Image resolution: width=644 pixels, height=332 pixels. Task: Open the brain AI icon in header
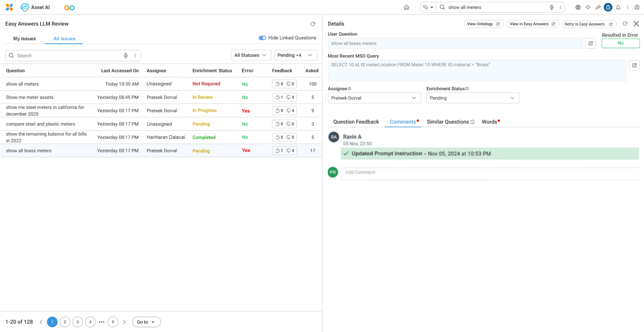point(578,7)
